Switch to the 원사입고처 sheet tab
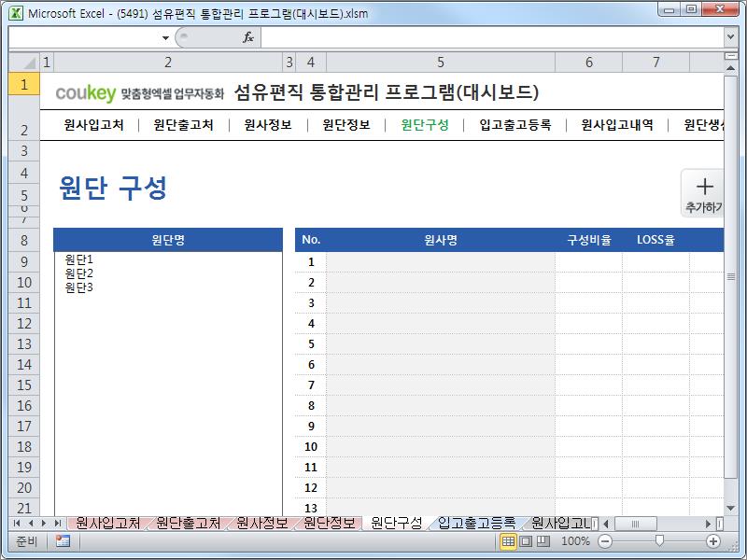 (x=108, y=524)
